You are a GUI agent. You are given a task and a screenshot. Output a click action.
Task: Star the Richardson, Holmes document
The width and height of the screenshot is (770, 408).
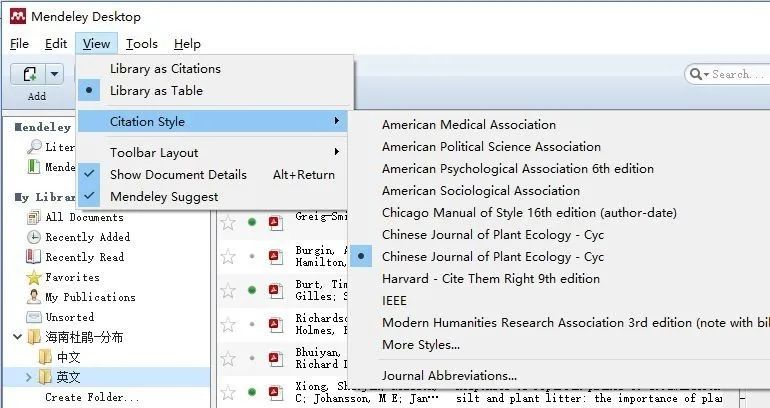(x=228, y=324)
